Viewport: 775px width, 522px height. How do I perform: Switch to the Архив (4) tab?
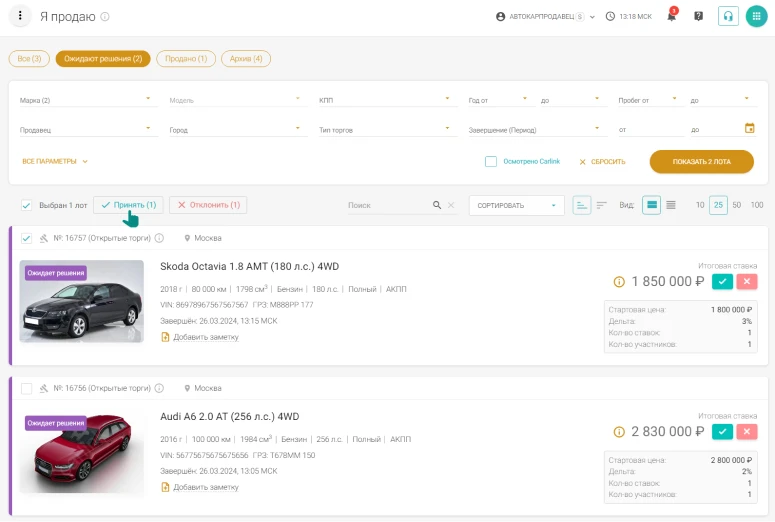pos(246,59)
